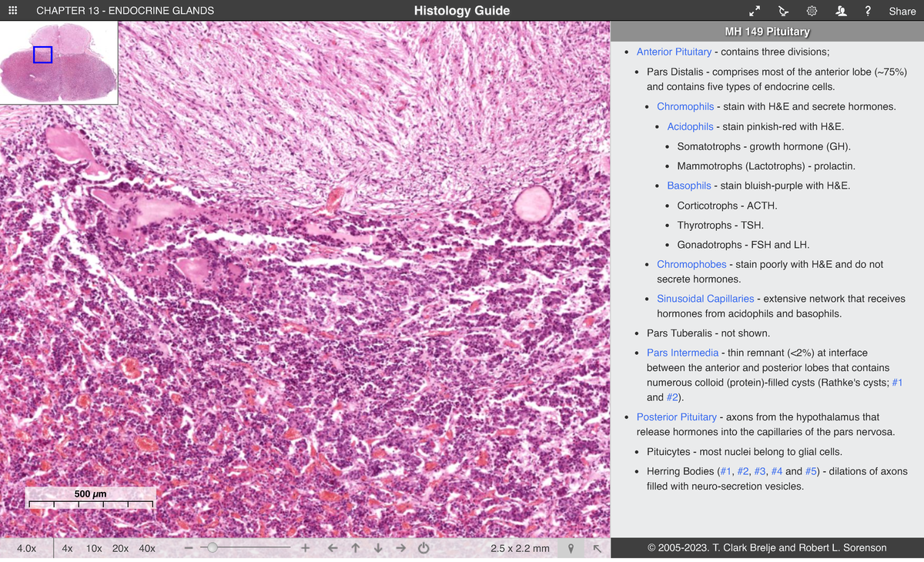Open the settings gear menu

pos(811,11)
